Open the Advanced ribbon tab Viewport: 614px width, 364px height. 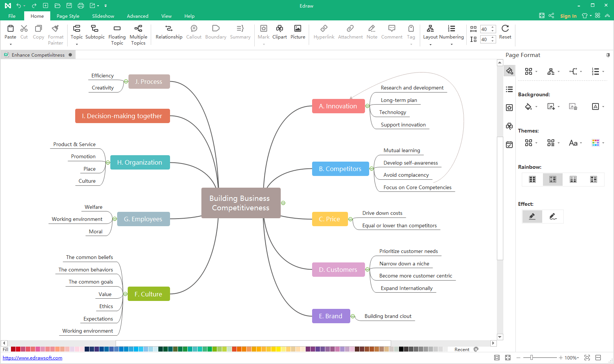[x=138, y=16]
